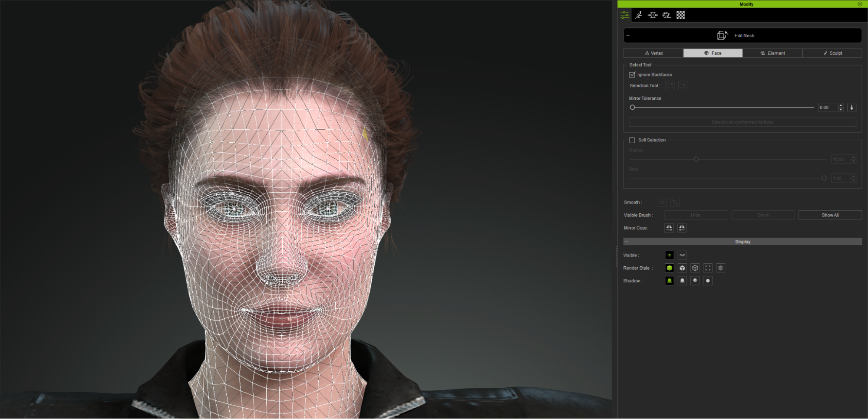868x419 pixels.
Task: Set Visible to closed-eye hidden
Action: click(682, 255)
